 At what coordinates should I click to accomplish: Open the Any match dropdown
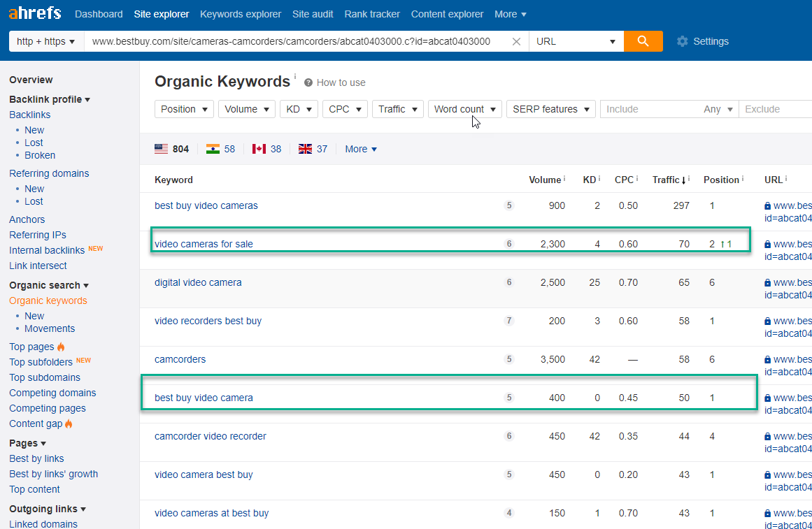click(718, 109)
